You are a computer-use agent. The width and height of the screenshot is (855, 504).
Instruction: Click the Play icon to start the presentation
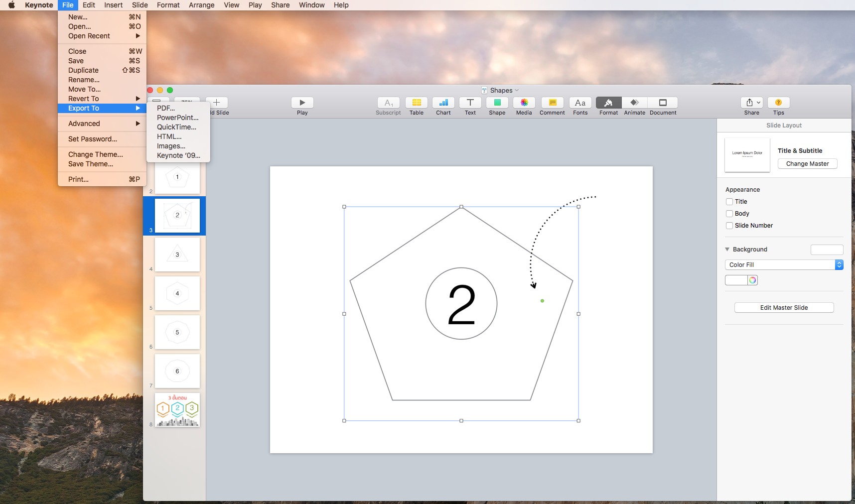tap(302, 104)
